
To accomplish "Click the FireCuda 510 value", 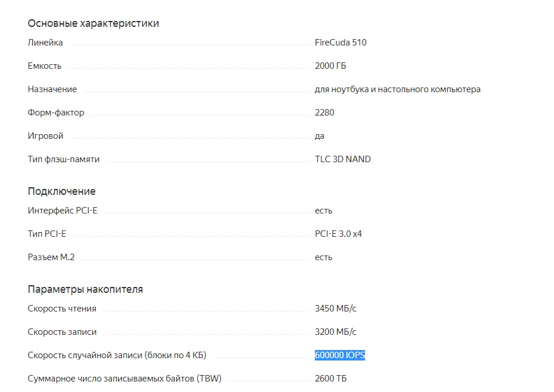I will [x=341, y=43].
